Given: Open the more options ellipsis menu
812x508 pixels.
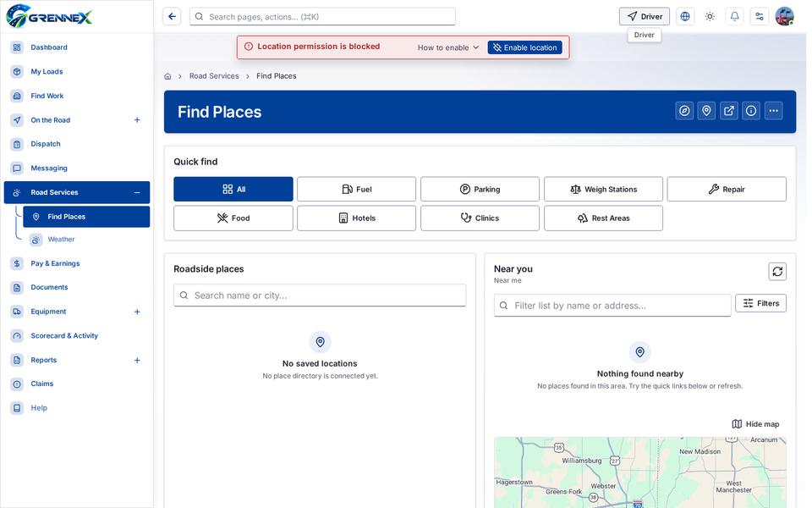Looking at the screenshot, I should coord(774,111).
